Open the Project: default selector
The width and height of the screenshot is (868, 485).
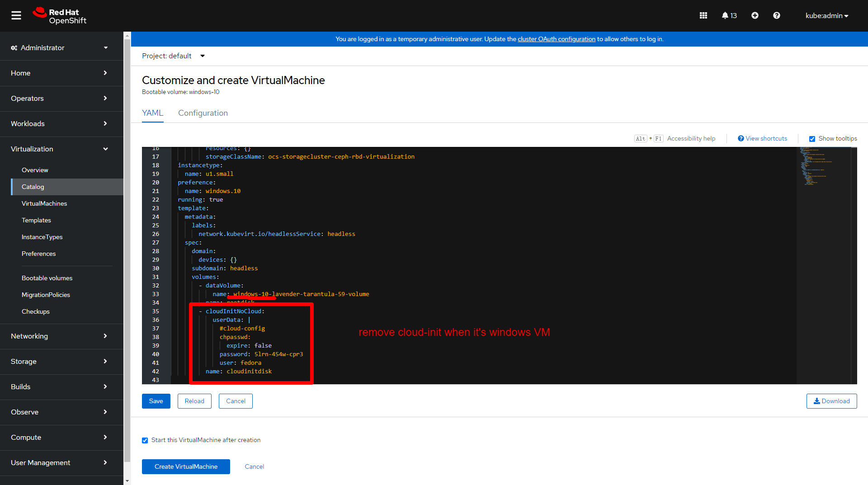point(173,56)
